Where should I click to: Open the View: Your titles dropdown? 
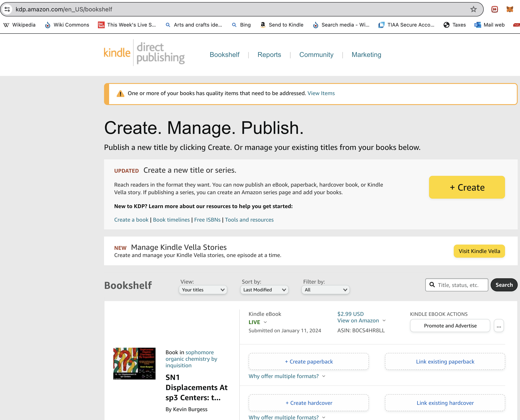coord(203,290)
